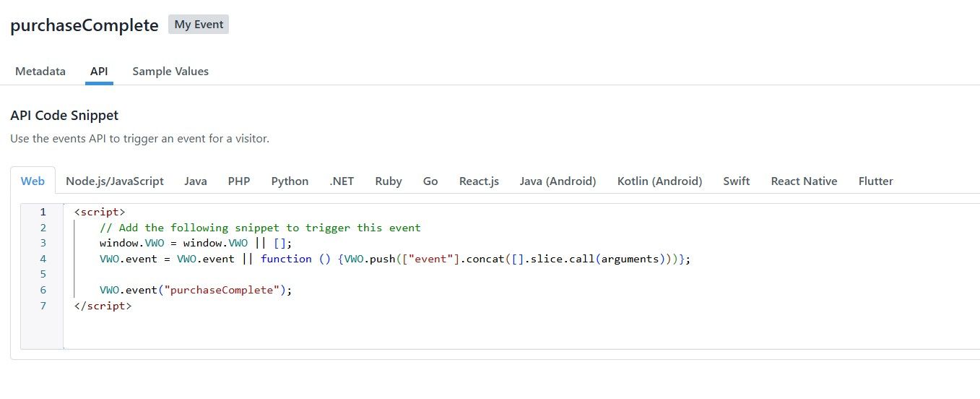
Task: Select the Java (Android) tab
Action: pos(558,181)
